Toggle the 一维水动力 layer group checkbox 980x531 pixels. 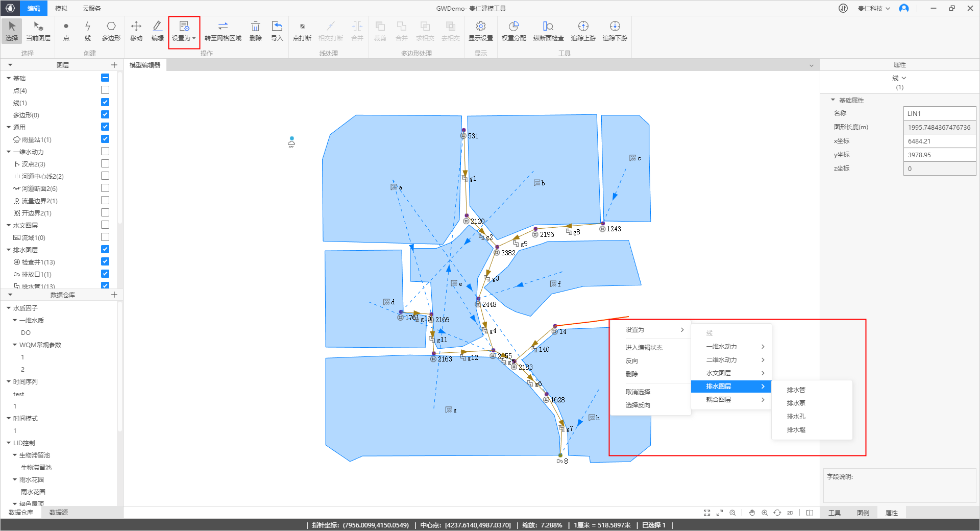click(x=105, y=151)
